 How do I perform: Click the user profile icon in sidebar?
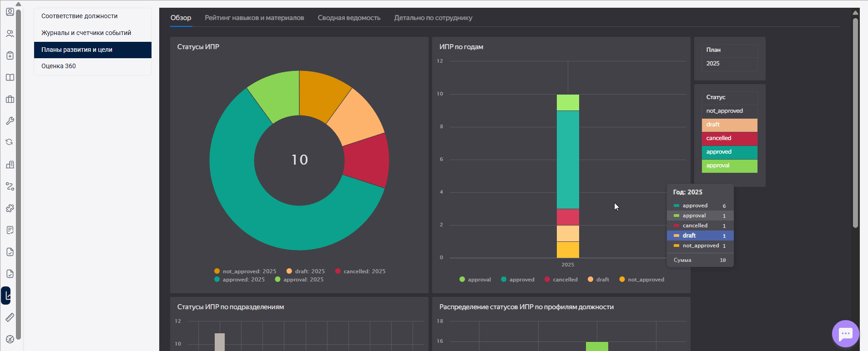tap(10, 12)
